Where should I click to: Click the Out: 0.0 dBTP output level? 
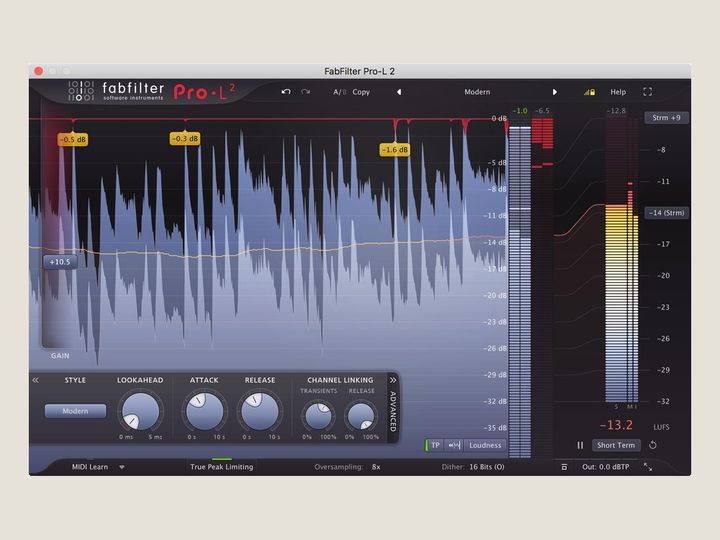point(606,467)
